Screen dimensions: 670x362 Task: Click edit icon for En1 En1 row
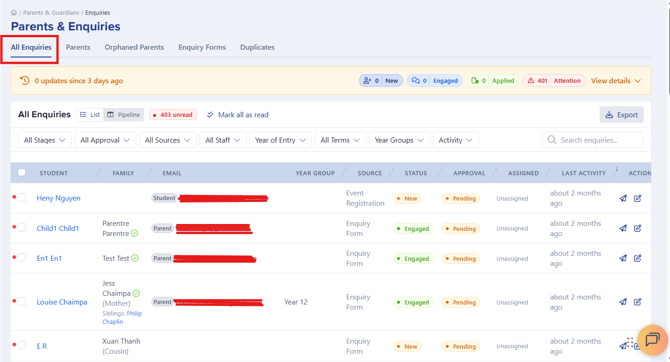point(638,258)
